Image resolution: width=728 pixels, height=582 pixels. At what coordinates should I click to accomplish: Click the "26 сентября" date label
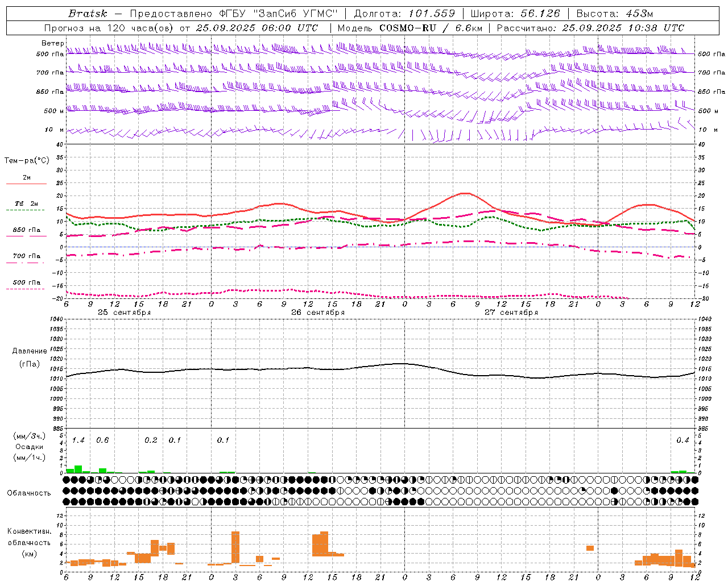coord(318,313)
